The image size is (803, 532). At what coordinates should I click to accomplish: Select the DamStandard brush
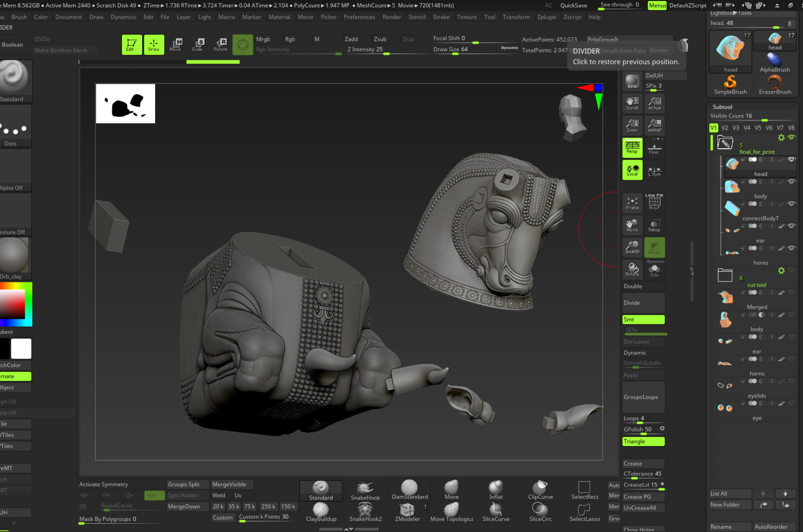410,491
